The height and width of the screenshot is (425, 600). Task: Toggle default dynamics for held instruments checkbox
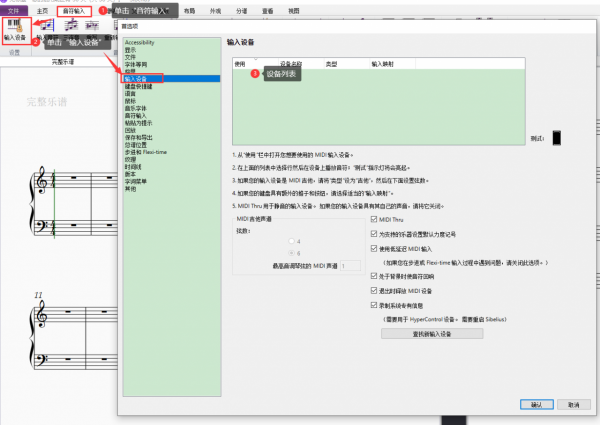374,234
